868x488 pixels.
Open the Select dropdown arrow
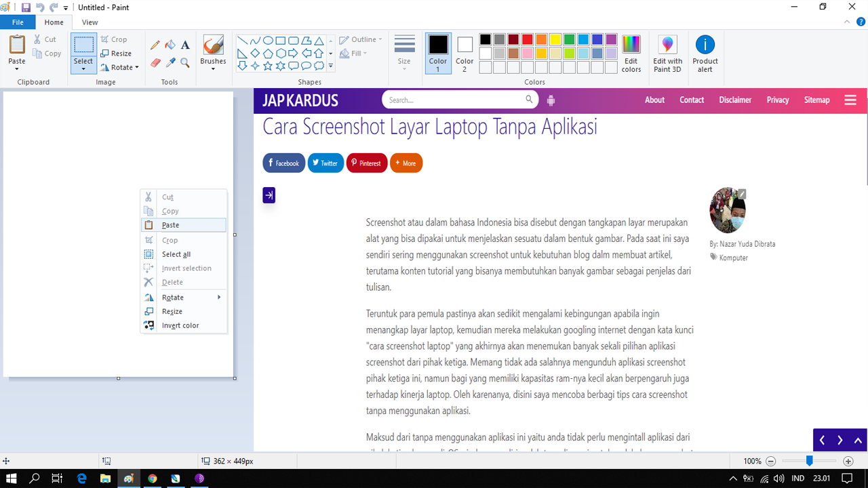pos(83,68)
